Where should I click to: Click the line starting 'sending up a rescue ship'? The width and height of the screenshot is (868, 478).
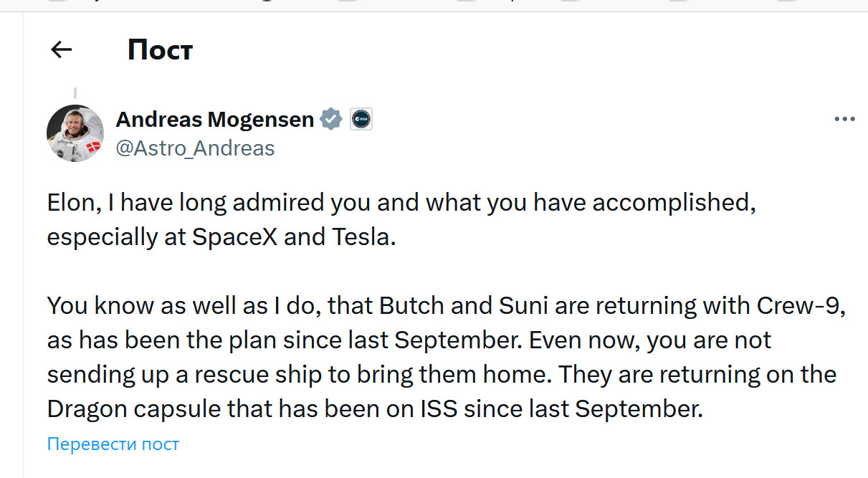click(442, 374)
